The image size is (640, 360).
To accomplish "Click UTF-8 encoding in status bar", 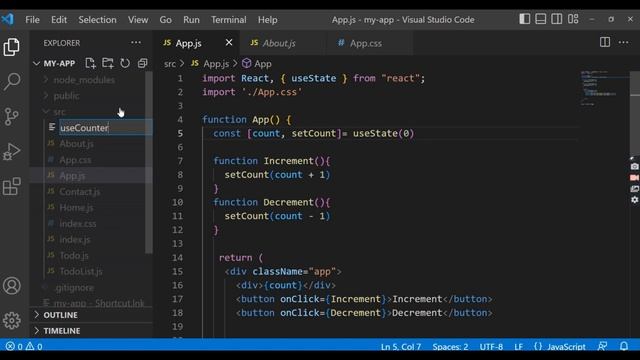I will pyautogui.click(x=491, y=347).
